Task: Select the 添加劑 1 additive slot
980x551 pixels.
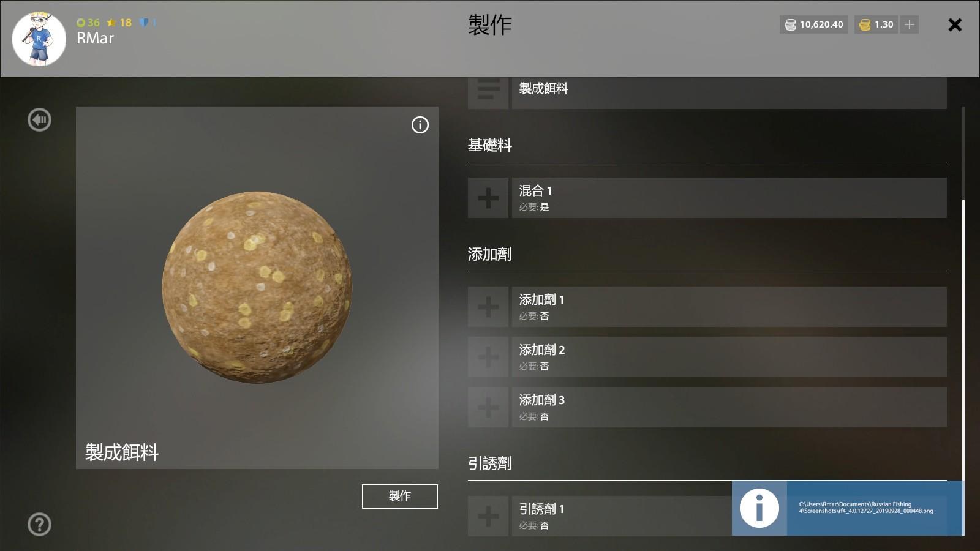Action: (x=729, y=307)
